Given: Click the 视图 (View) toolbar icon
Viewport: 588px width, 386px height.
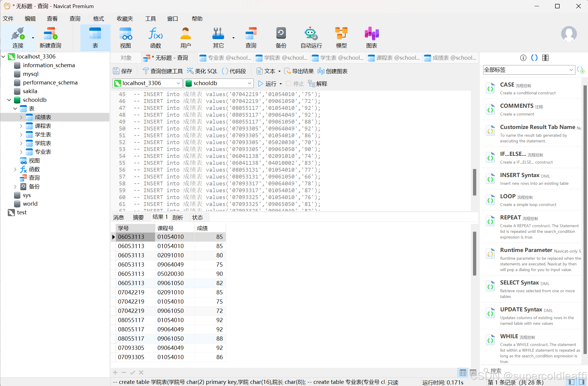Looking at the screenshot, I should click(x=125, y=37).
